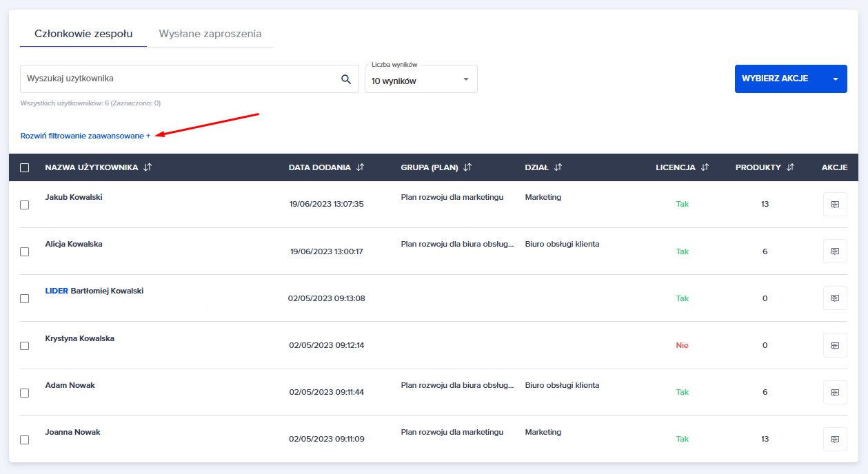This screenshot has height=474, width=868.
Task: Open the action icon for Alicja Kowalska
Action: (835, 251)
